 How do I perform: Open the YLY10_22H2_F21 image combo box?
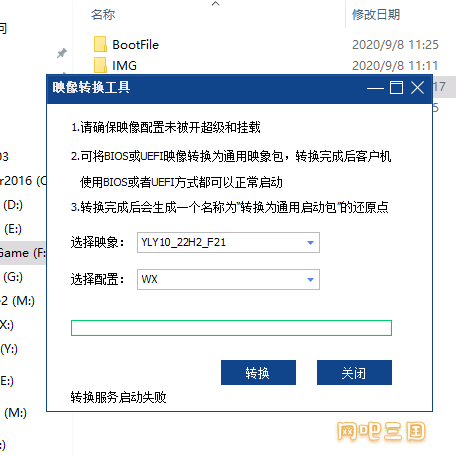coord(228,242)
